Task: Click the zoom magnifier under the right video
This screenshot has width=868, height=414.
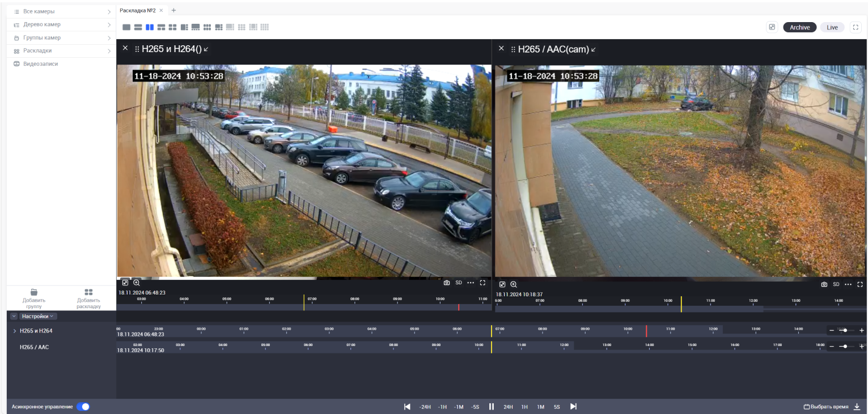Action: tap(514, 284)
